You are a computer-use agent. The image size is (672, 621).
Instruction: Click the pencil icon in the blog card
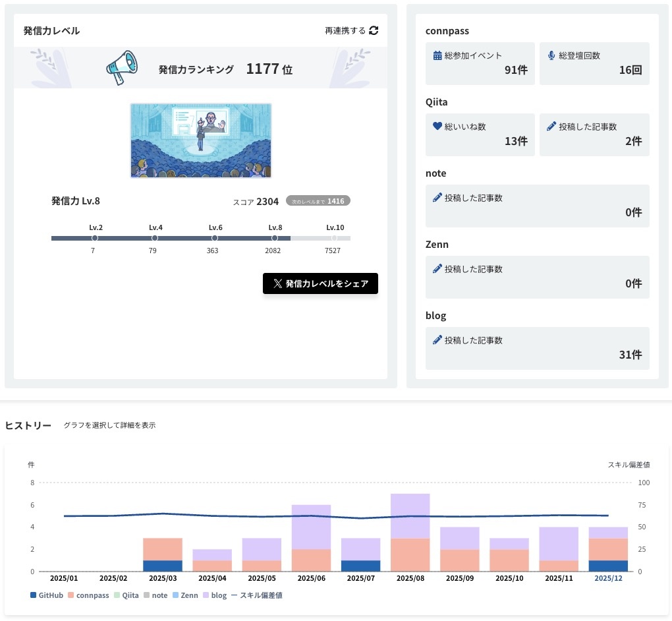click(x=437, y=340)
